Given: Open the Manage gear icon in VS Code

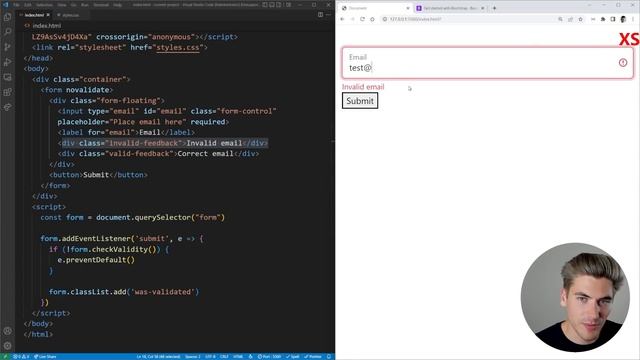Looking at the screenshot, I should (x=7, y=346).
